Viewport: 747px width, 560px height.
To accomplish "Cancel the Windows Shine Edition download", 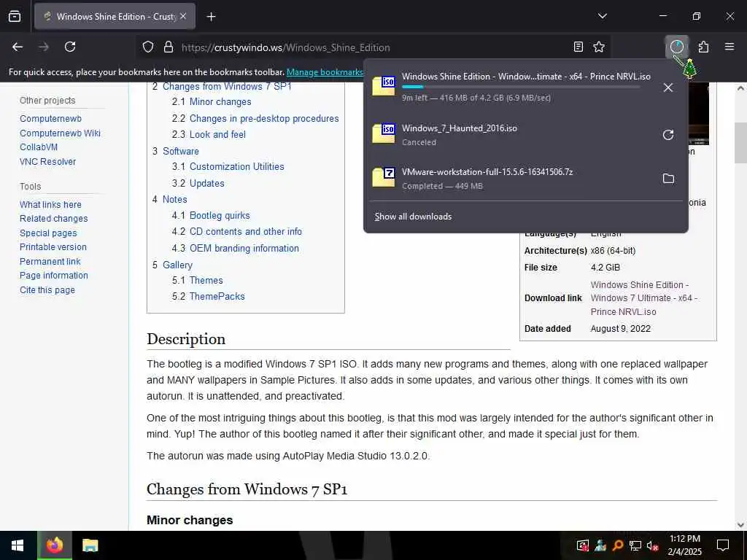I will pos(668,87).
